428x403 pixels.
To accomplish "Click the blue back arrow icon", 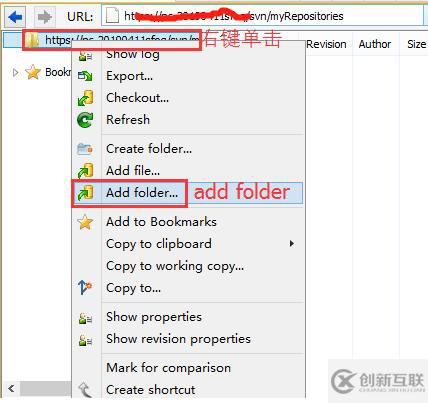I will click(15, 16).
